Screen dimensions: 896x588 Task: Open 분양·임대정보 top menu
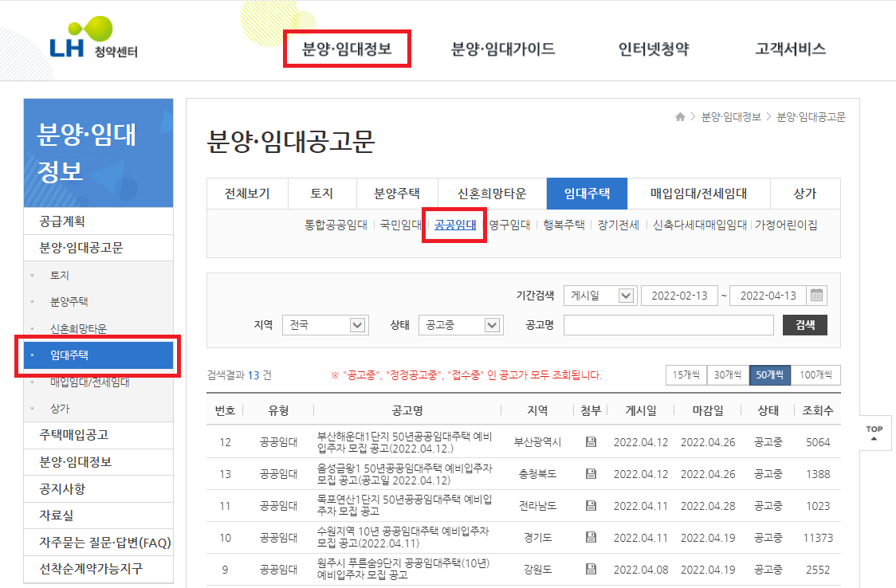347,49
